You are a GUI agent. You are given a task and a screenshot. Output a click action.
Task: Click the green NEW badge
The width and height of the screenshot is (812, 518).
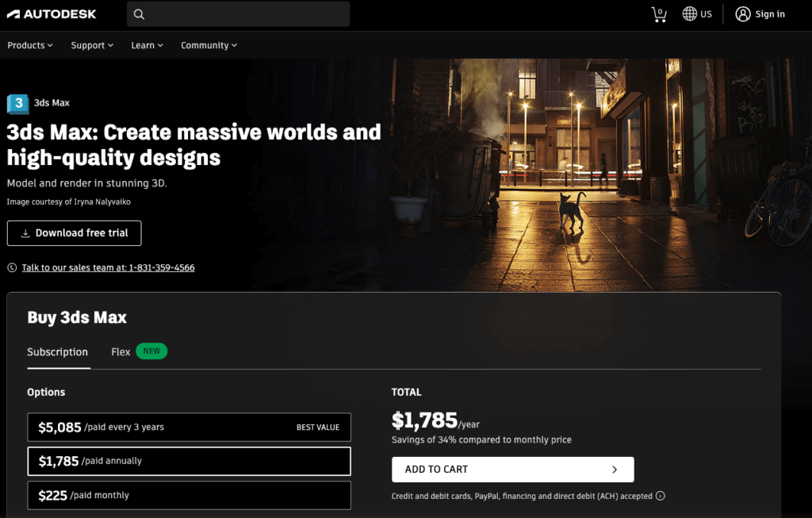151,351
